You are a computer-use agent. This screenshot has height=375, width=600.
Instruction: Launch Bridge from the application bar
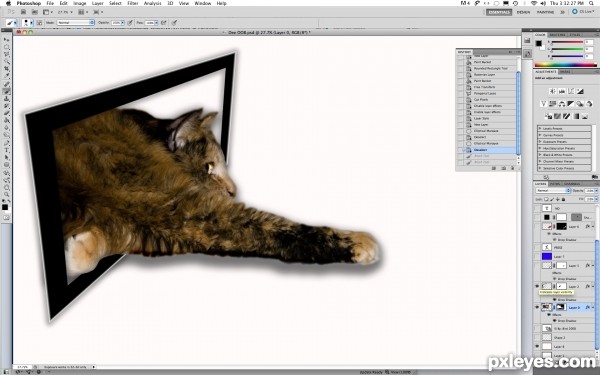[x=23, y=12]
